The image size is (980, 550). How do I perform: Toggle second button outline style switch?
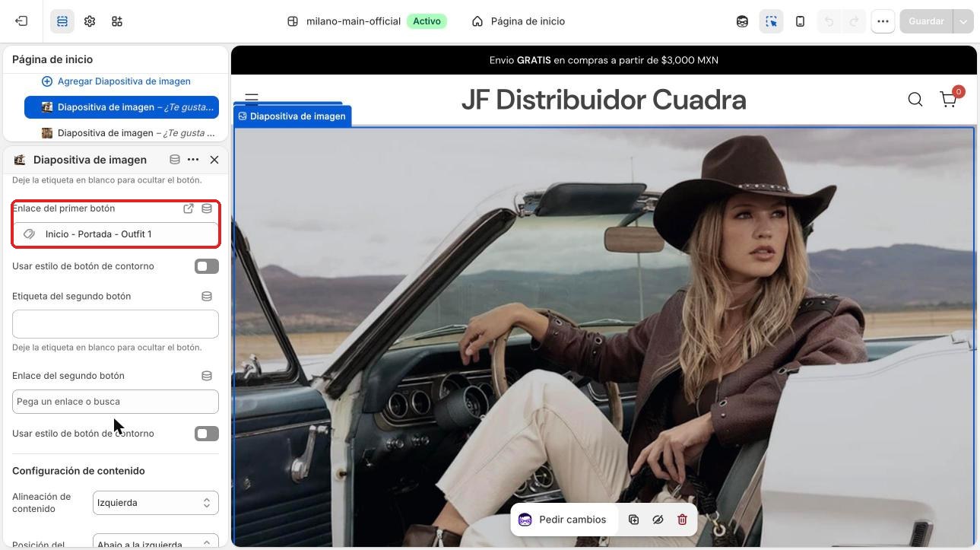pos(207,434)
